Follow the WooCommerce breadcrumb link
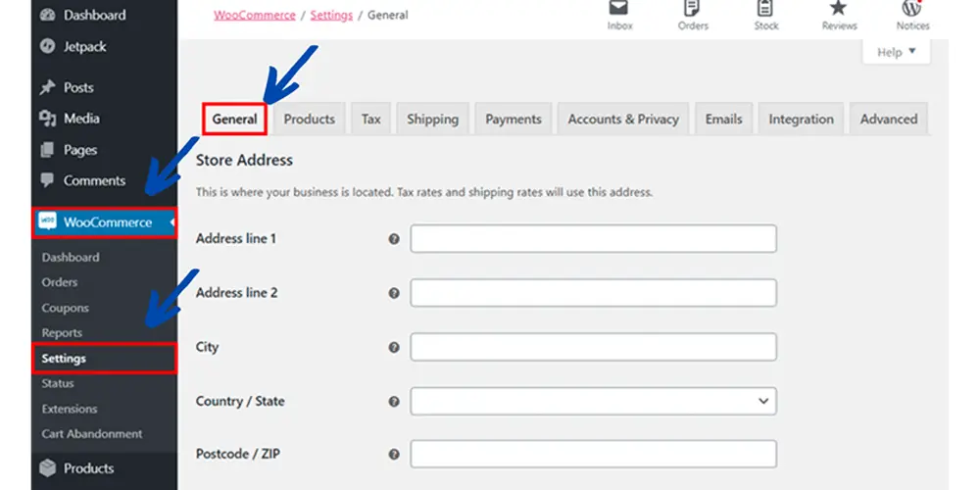Screen dimensions: 980x490 point(255,15)
